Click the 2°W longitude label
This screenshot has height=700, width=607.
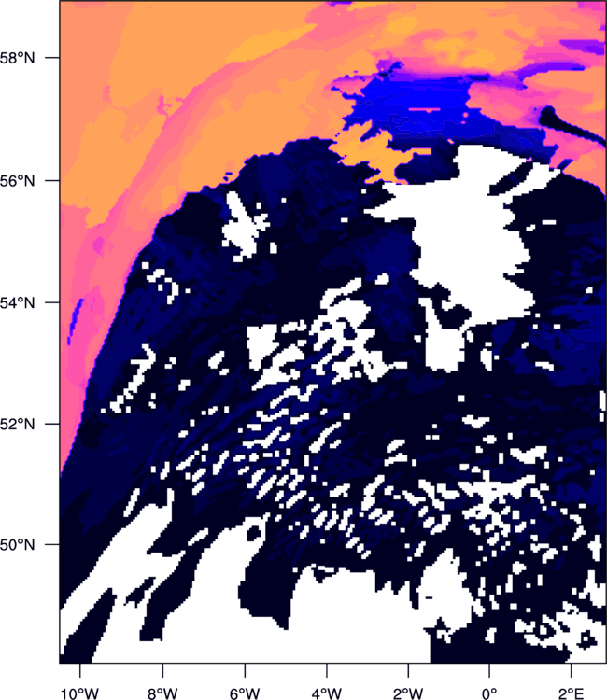408,693
